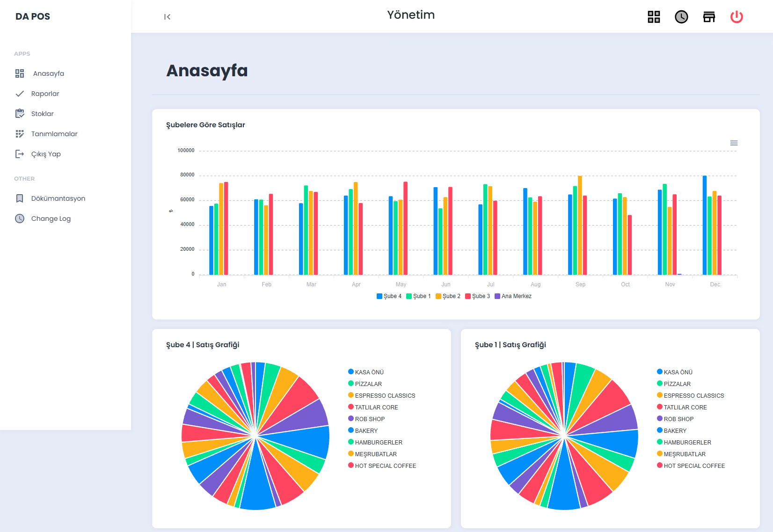Screen dimensions: 773x532
Task: Toggle Şube 3 series in chart legend
Action: 478,296
